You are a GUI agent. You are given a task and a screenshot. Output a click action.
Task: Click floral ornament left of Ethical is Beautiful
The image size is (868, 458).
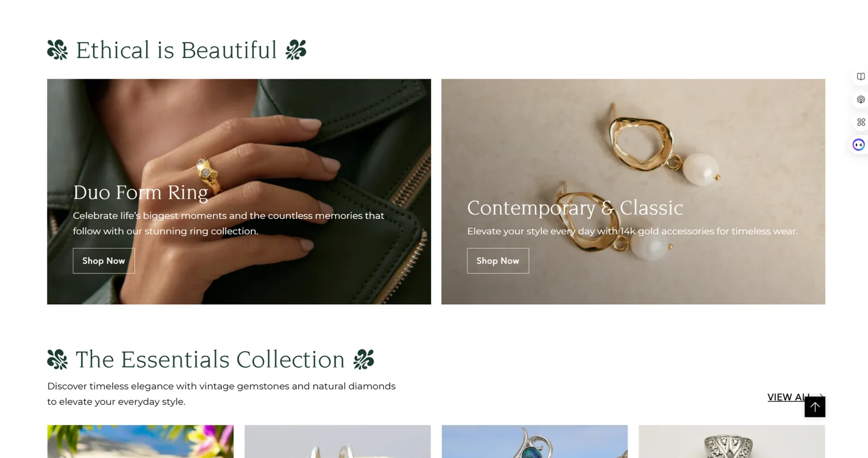tap(58, 50)
